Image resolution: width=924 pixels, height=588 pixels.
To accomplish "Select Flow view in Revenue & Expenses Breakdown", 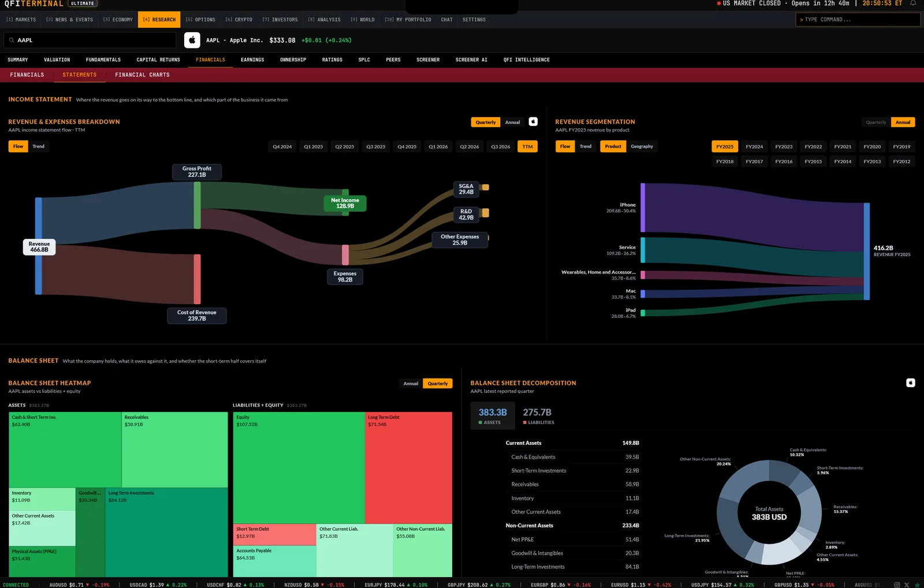I will point(18,147).
